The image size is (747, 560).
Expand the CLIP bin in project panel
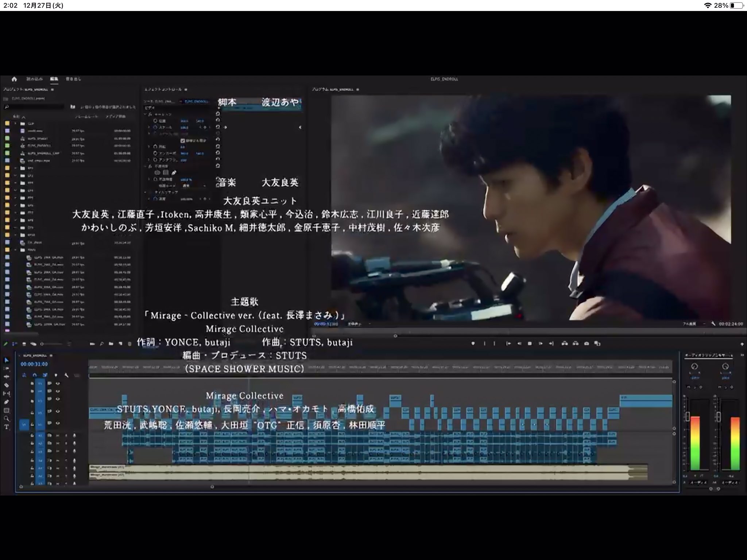[x=16, y=124]
